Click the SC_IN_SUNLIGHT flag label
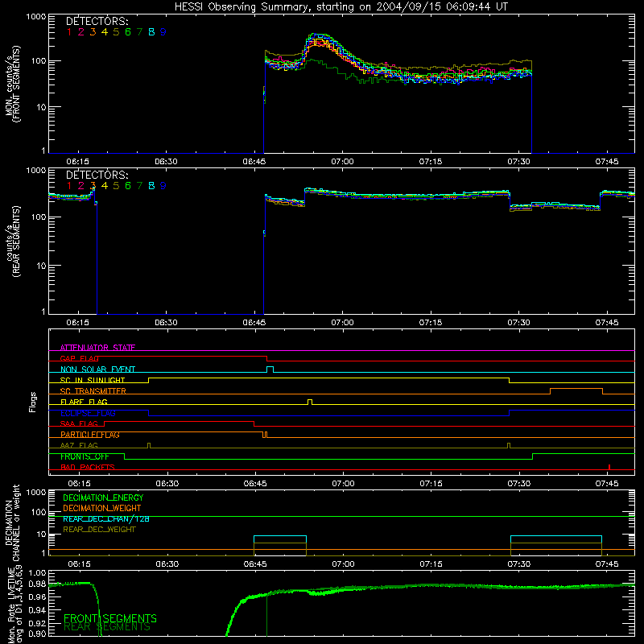The height and width of the screenshot is (644, 644). [x=93, y=380]
